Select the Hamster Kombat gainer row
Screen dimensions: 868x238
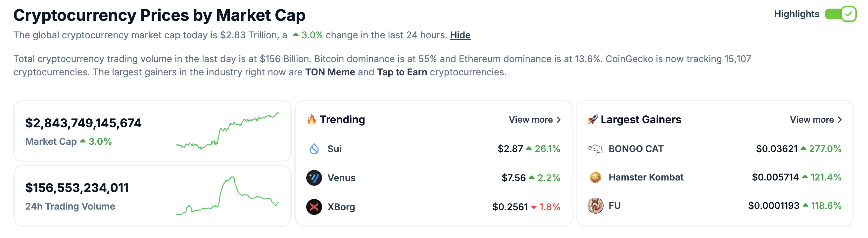tap(646, 178)
